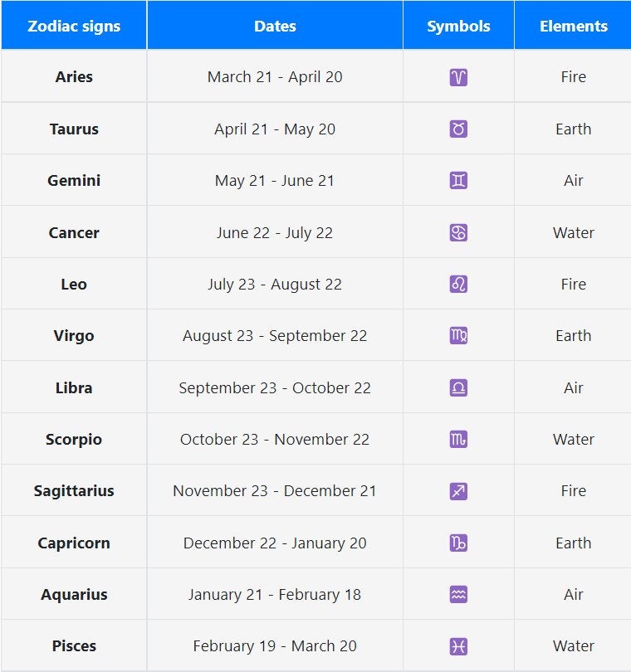Click the Dates column header
Image resolution: width=631 pixels, height=672 pixels.
tap(275, 26)
